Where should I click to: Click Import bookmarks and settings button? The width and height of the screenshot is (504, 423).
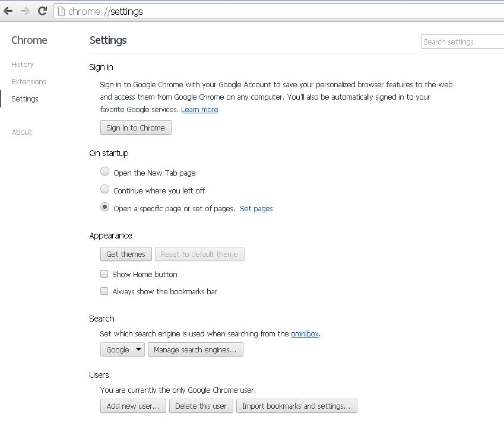click(x=297, y=406)
